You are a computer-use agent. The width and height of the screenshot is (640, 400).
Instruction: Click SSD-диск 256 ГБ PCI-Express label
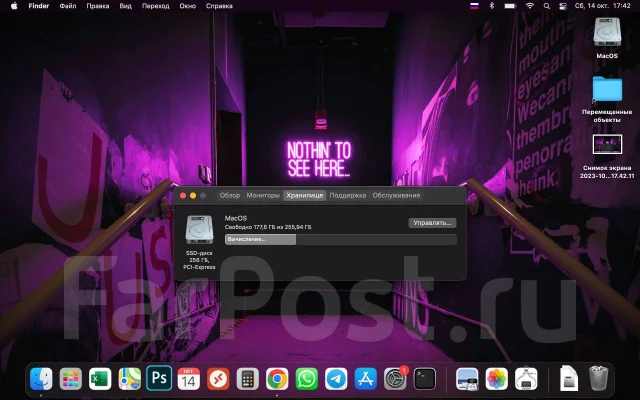pyautogui.click(x=199, y=260)
